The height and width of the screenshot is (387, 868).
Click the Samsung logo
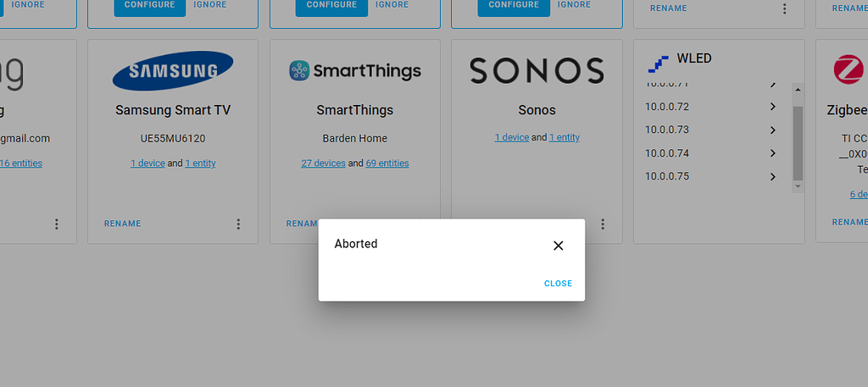173,70
